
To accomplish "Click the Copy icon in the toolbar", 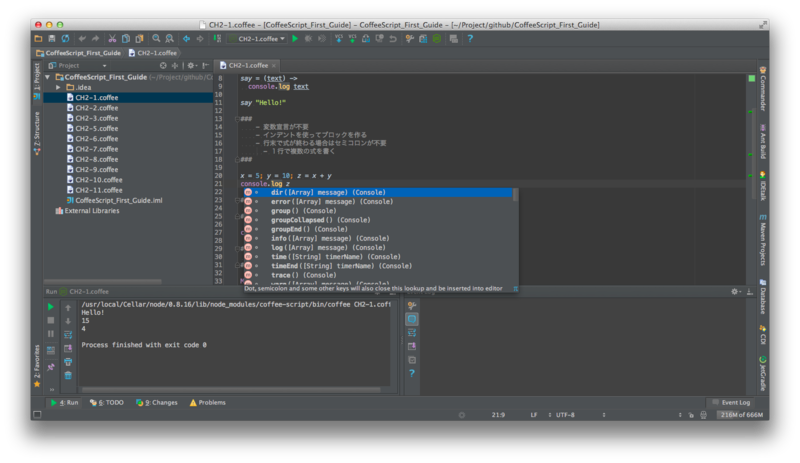I will pyautogui.click(x=126, y=39).
